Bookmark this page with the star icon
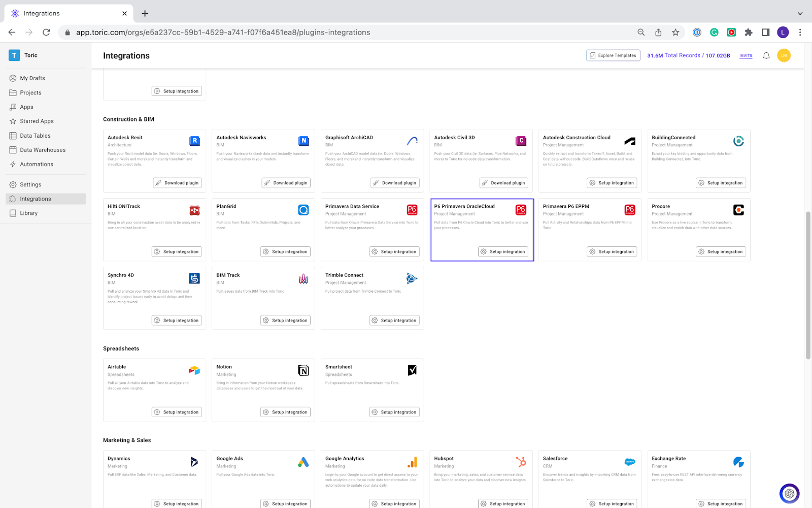The height and width of the screenshot is (508, 812). click(675, 33)
